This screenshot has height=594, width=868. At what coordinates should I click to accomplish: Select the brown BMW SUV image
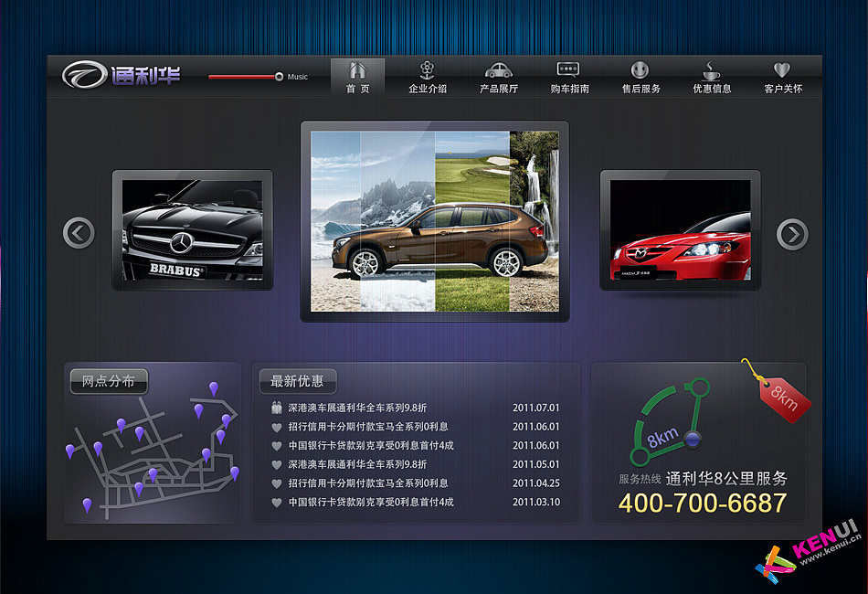point(435,221)
